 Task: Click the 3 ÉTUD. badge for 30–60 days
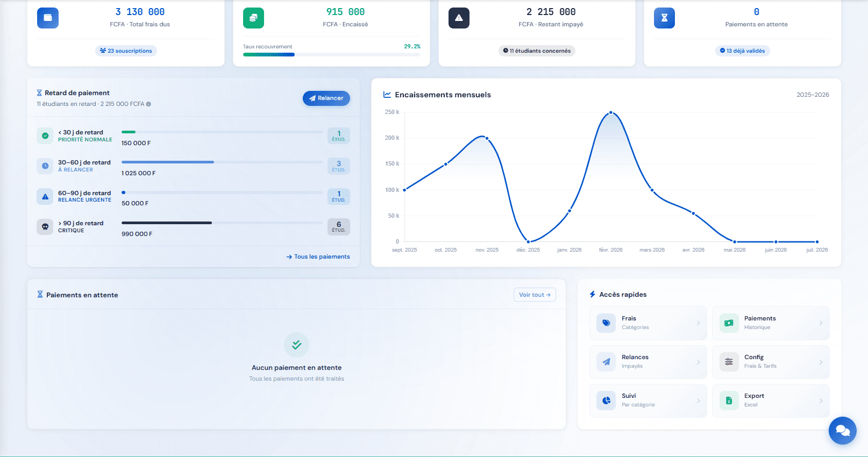pos(339,166)
